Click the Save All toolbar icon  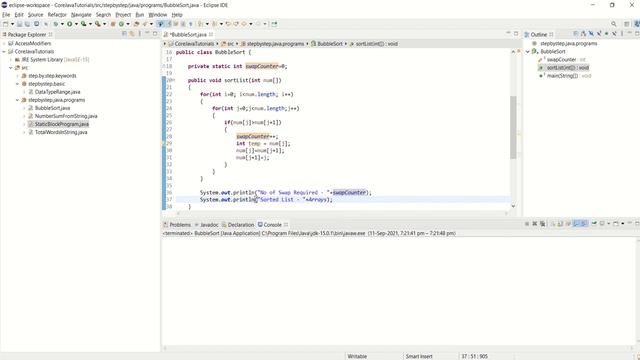[x=27, y=24]
